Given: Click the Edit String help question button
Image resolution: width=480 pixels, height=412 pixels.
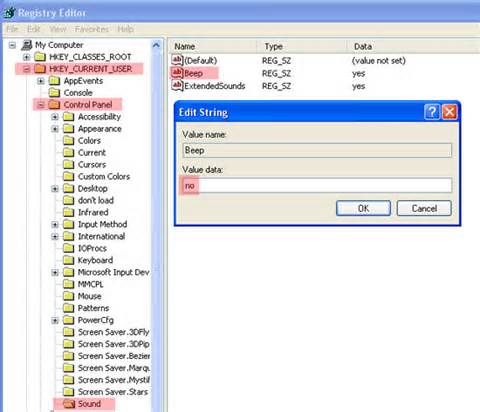Looking at the screenshot, I should [432, 112].
